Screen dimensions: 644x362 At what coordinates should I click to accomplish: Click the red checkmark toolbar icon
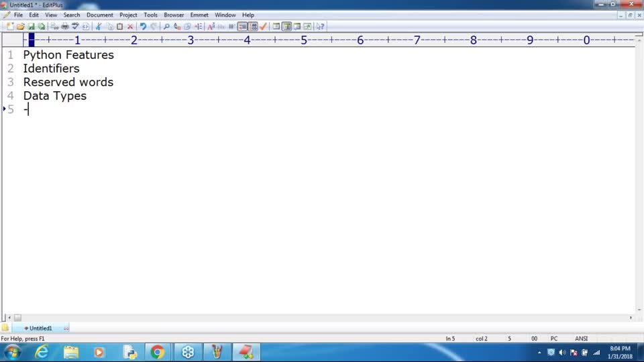point(264,27)
